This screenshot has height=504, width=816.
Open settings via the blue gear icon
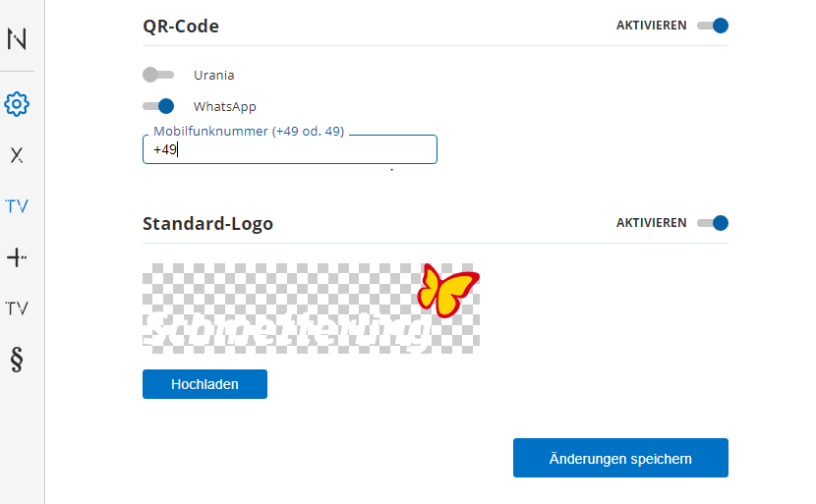(17, 103)
